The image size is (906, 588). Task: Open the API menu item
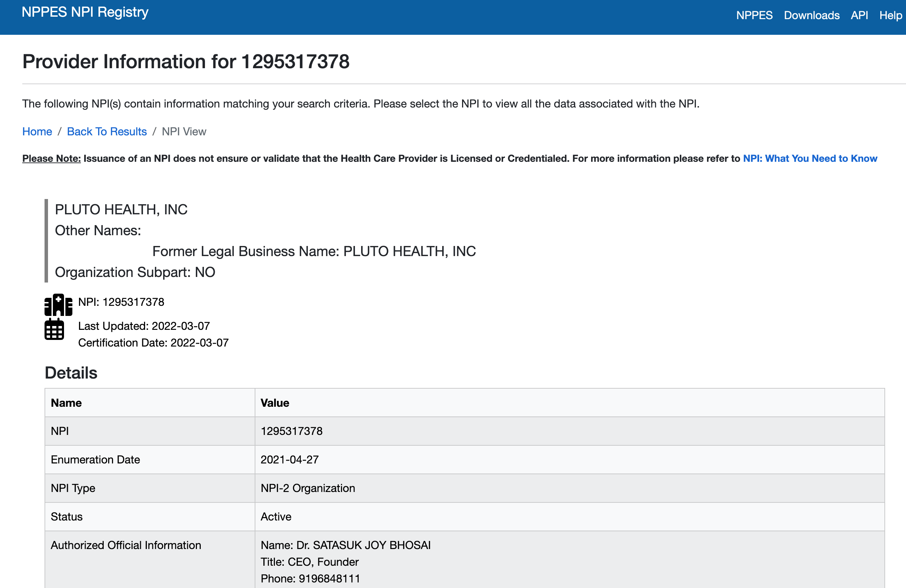859,15
